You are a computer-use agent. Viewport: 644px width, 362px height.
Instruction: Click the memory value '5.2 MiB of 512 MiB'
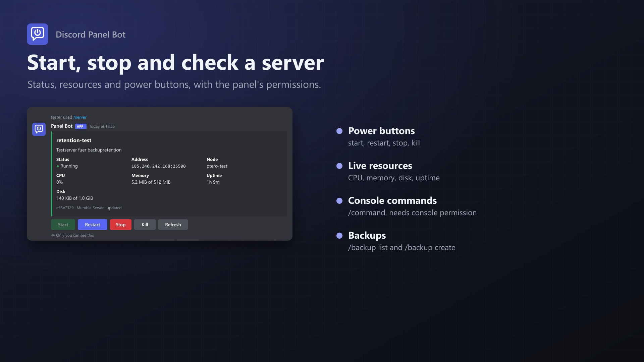coord(151,182)
